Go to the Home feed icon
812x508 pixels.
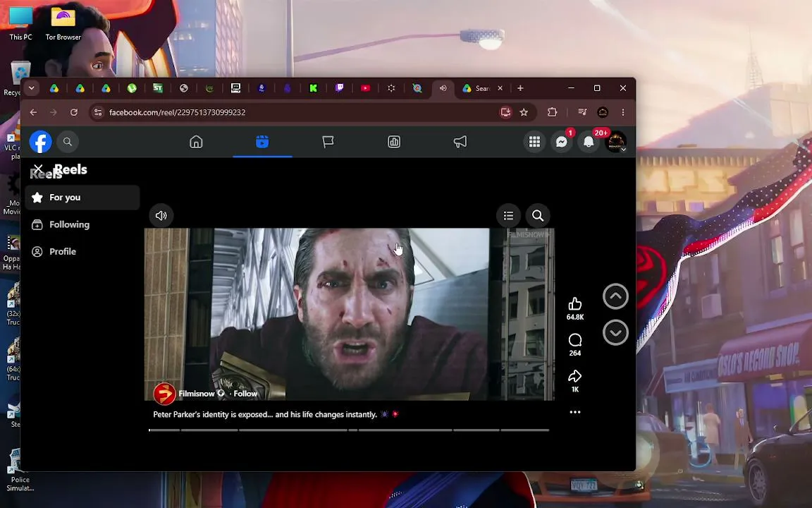(196, 142)
